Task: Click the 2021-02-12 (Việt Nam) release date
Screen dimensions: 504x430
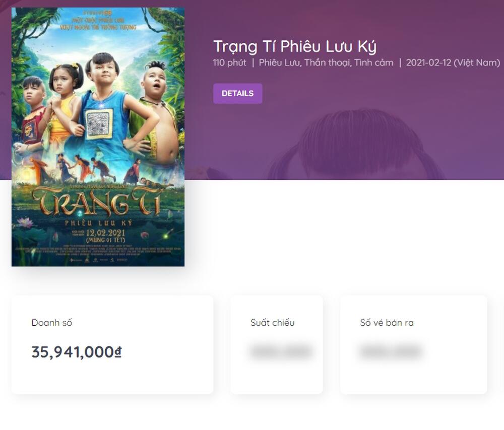Action: coord(452,63)
